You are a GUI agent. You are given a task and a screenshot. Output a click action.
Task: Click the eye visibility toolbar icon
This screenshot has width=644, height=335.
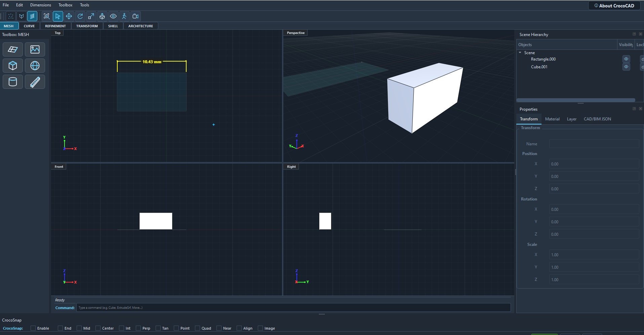point(113,16)
